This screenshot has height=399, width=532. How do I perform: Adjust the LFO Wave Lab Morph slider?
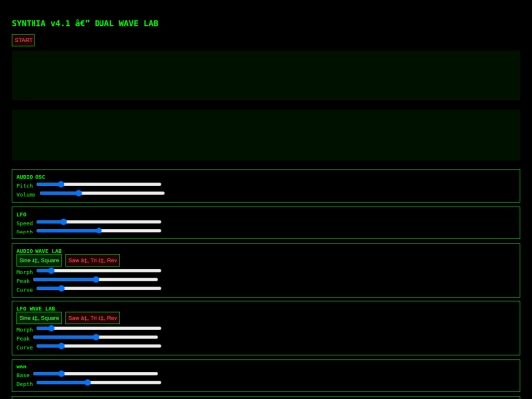(x=99, y=328)
